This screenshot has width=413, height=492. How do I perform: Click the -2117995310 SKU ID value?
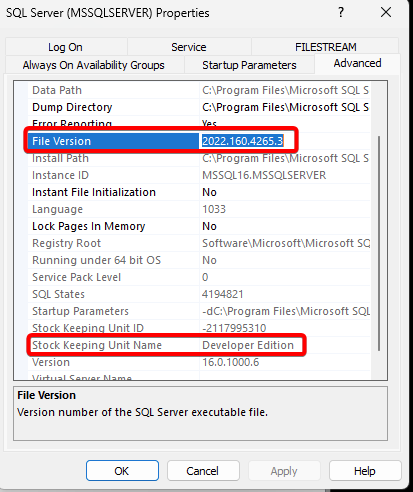[234, 328]
